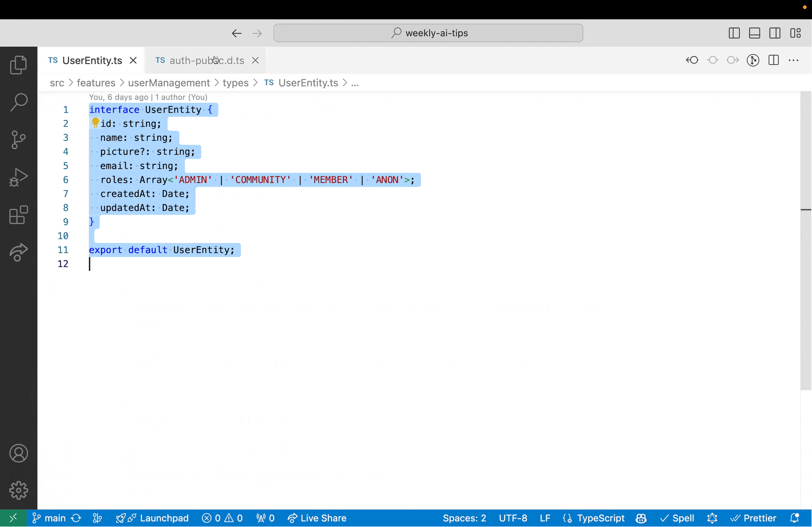Open the Explorer view in activity bar
Image resolution: width=812 pixels, height=527 pixels.
(x=19, y=65)
